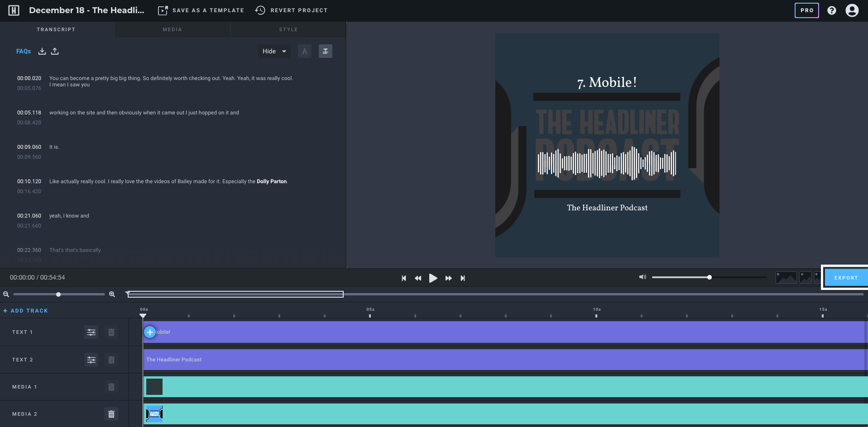Click the playhead marker at 00s
868x427 pixels.
tap(143, 316)
